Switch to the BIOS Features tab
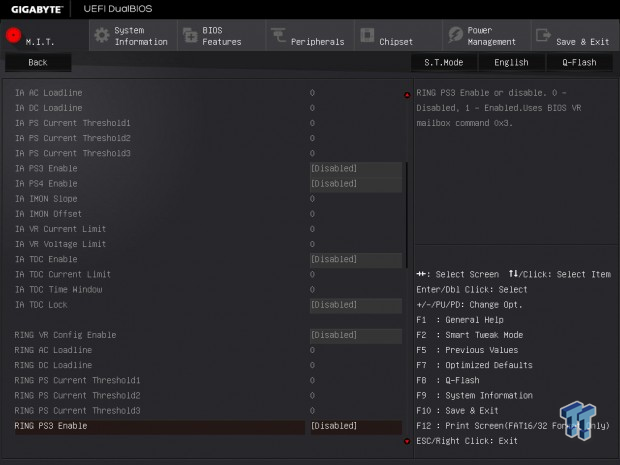620x465 pixels. [221, 36]
